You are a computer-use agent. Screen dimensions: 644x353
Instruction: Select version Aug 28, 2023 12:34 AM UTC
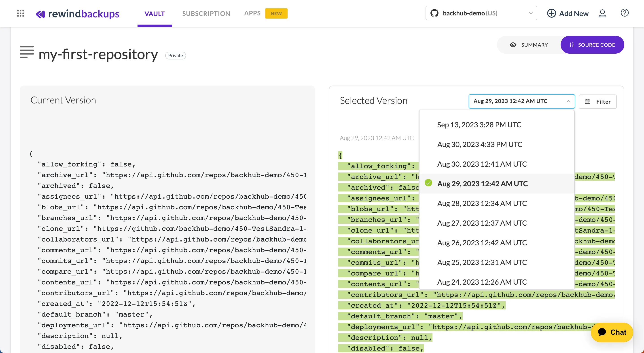[x=496, y=203]
